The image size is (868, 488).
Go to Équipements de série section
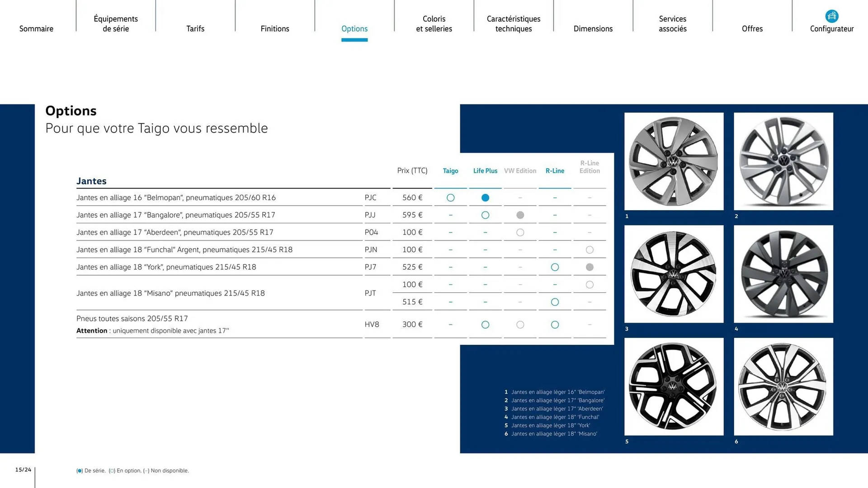(x=116, y=23)
